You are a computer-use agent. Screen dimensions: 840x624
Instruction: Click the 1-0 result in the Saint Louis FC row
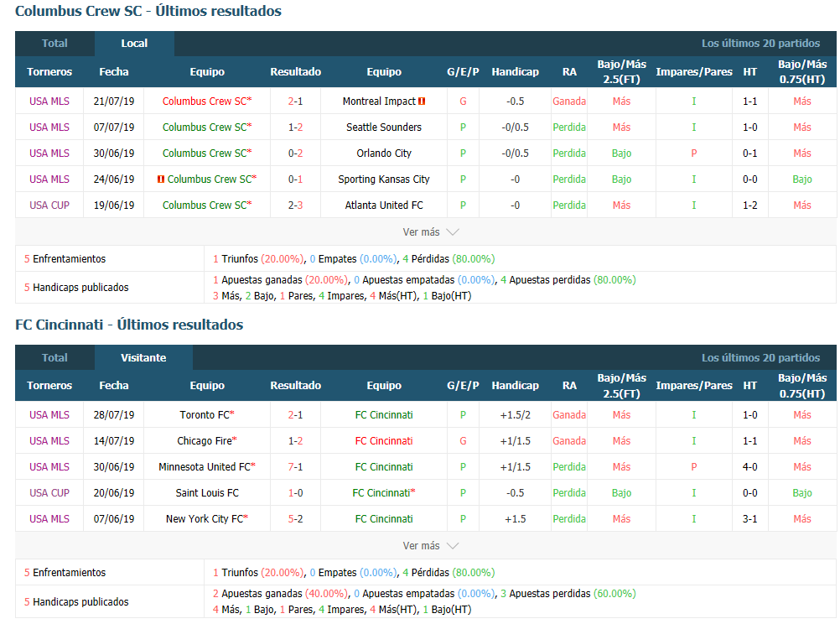tap(296, 492)
